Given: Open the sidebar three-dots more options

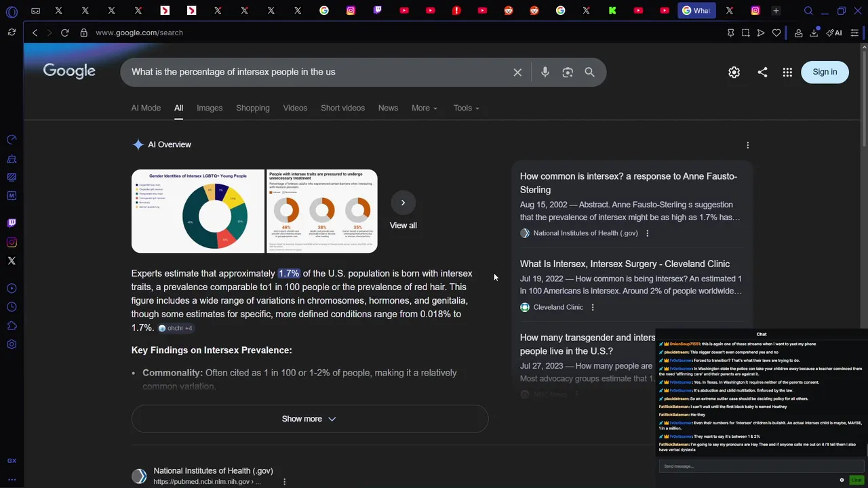Looking at the screenshot, I should [12, 480].
